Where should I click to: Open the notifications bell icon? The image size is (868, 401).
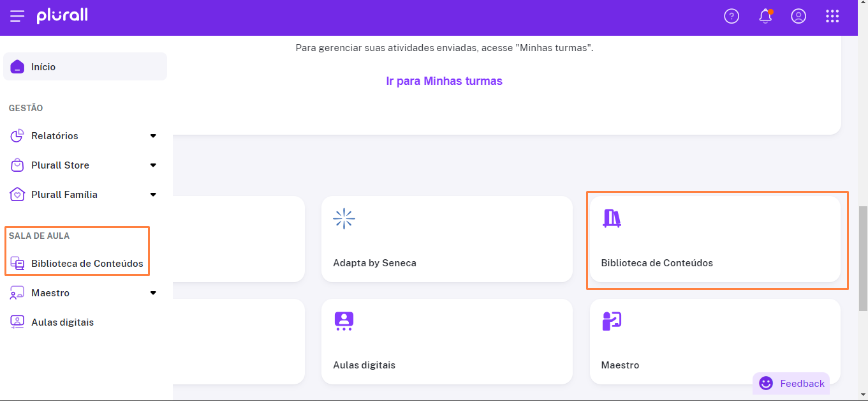(x=765, y=17)
